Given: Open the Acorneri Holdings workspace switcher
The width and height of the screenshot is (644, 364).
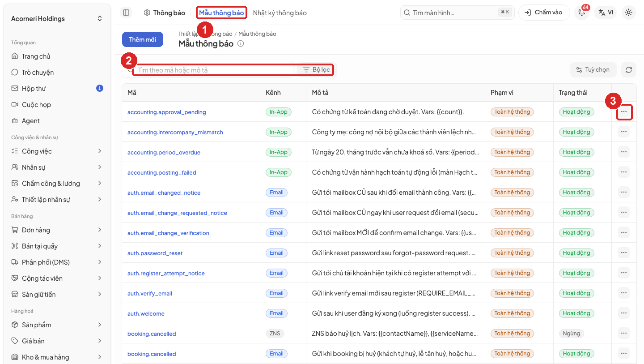Looking at the screenshot, I should point(57,19).
